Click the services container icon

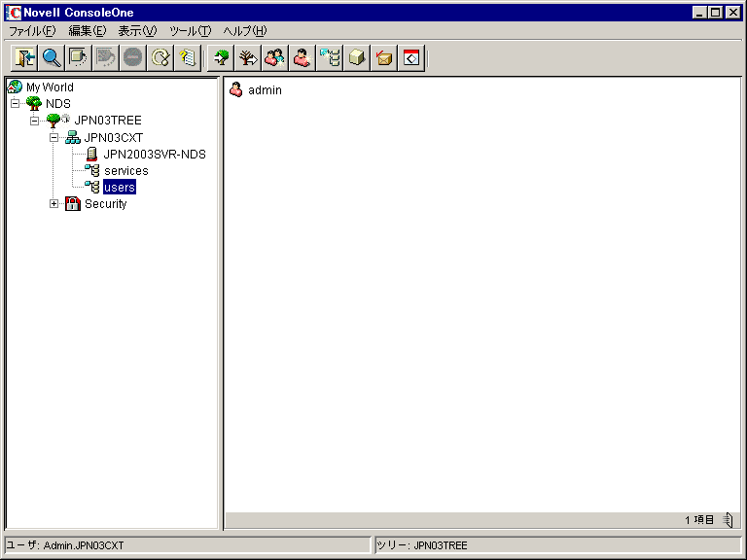click(92, 170)
